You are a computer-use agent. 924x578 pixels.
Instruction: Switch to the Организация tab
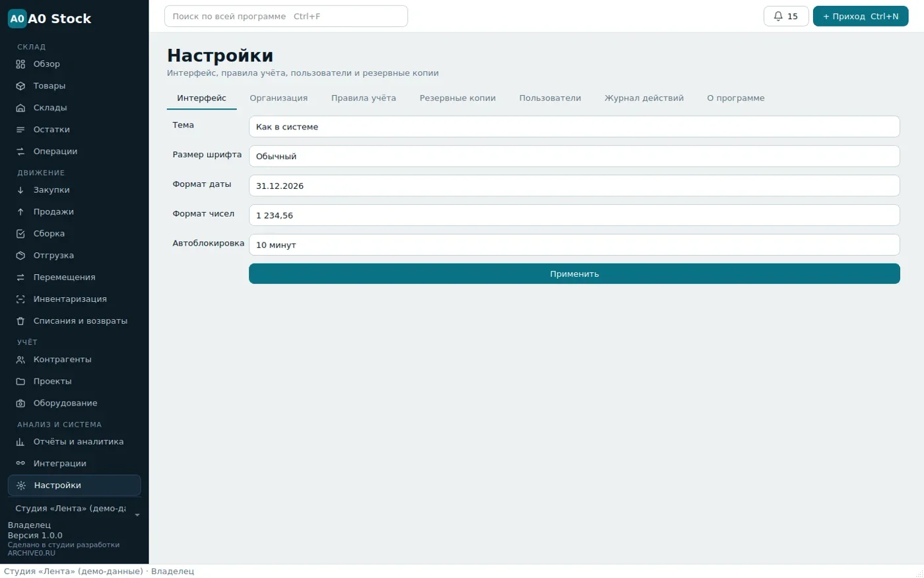pyautogui.click(x=279, y=98)
